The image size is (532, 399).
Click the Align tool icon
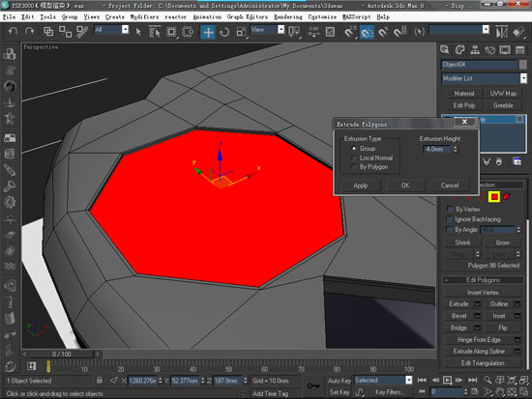pos(518,32)
